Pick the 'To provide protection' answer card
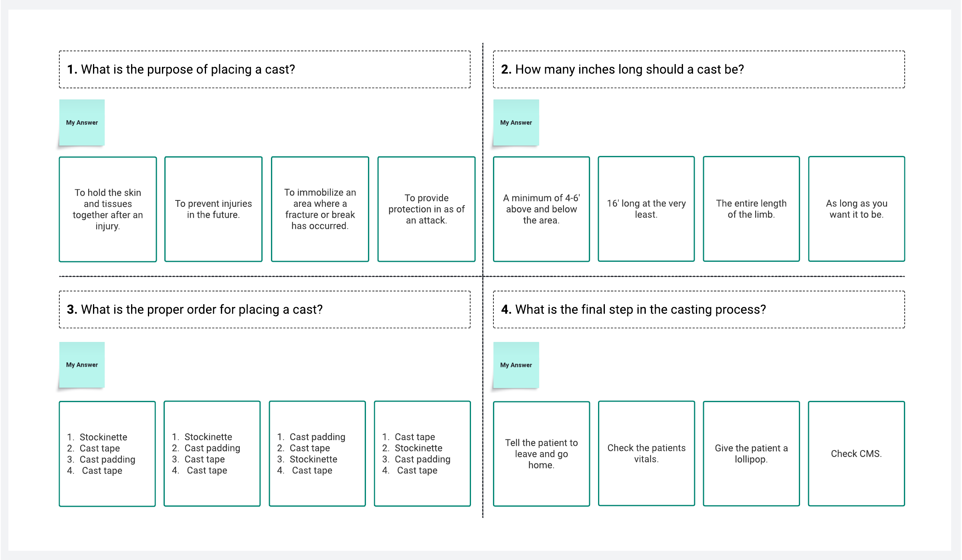Image resolution: width=962 pixels, height=560 pixels. (426, 209)
